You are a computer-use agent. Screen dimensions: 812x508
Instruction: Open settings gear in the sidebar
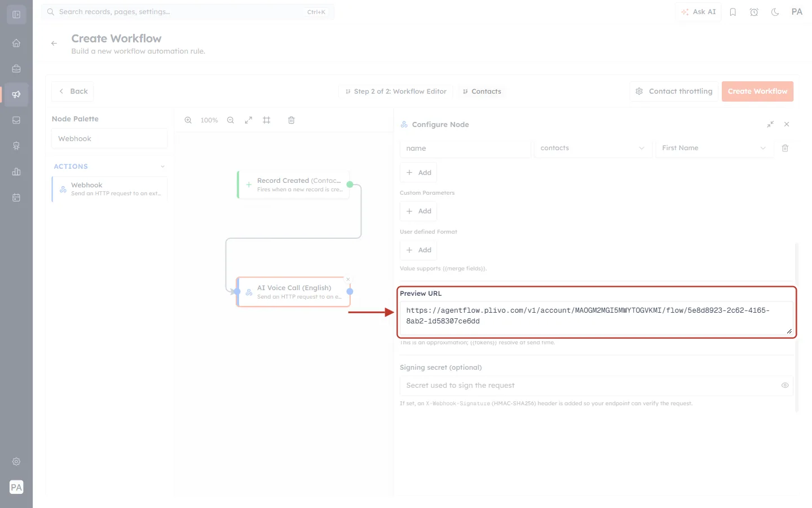click(16, 462)
